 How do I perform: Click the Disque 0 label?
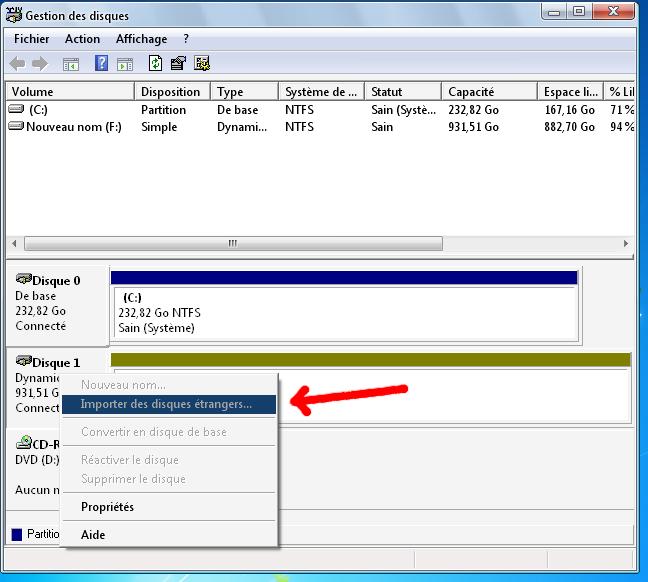click(x=56, y=281)
